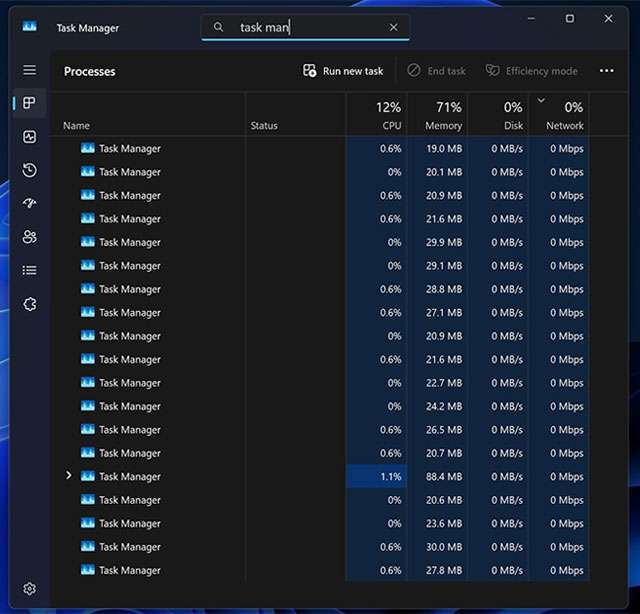This screenshot has height=614, width=640.
Task: Click the End task button
Action: point(436,71)
